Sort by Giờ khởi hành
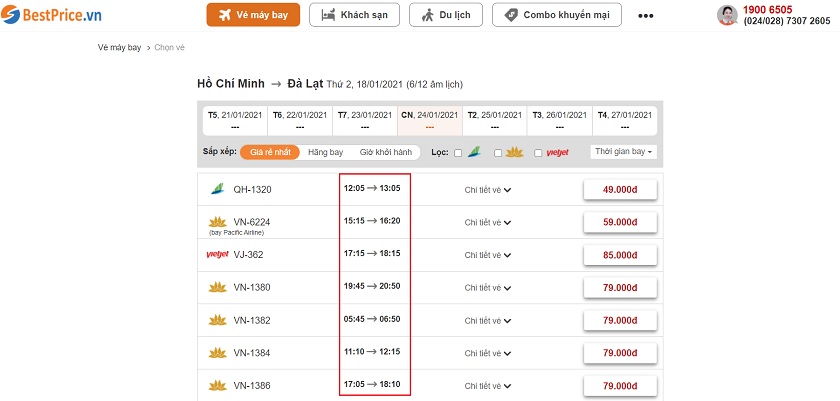 click(x=386, y=152)
